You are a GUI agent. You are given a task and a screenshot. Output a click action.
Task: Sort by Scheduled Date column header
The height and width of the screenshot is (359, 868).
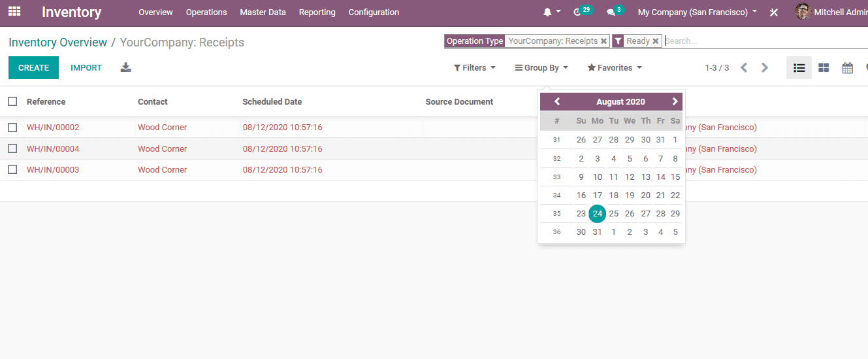coord(272,102)
